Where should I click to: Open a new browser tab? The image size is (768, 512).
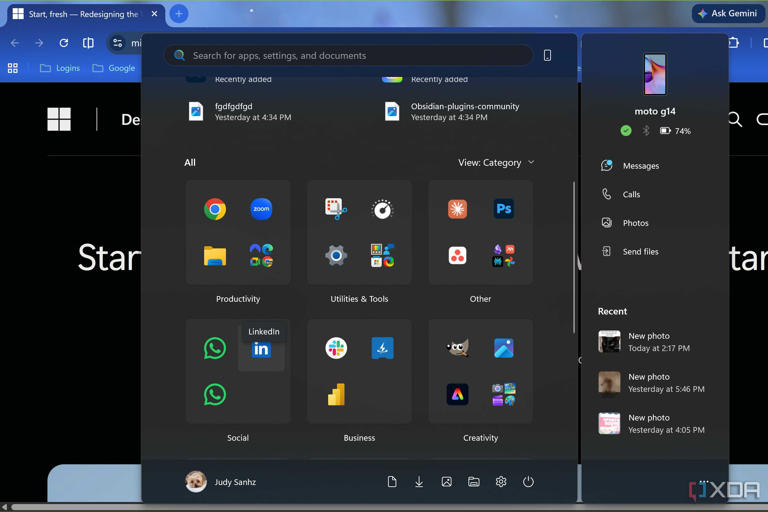coord(179,14)
